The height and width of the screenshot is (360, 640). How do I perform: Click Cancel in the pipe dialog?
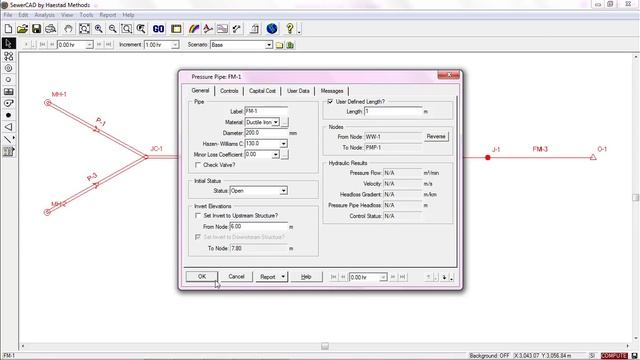236,277
